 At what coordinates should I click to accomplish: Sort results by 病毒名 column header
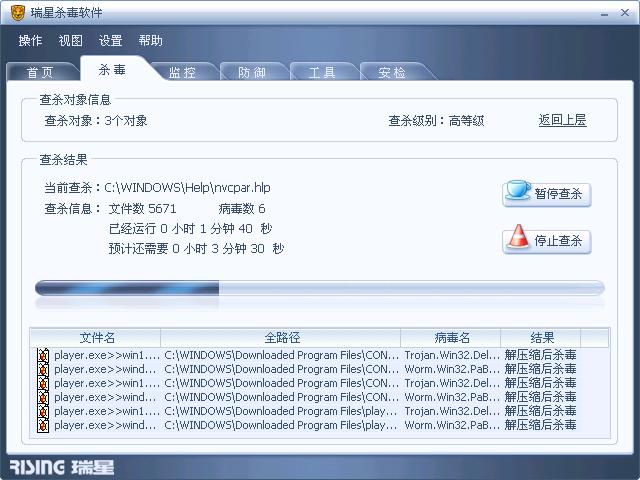coord(451,338)
